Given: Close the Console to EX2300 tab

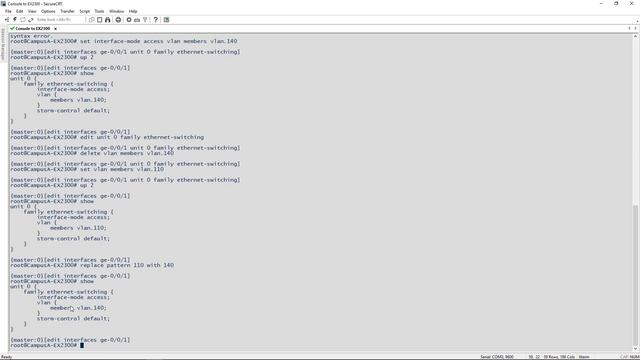Looking at the screenshot, I should pos(56,29).
